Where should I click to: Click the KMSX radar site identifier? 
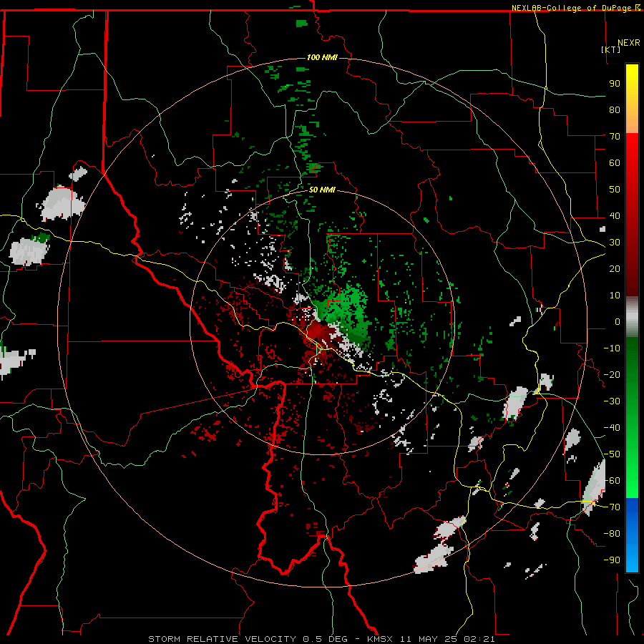380,639
